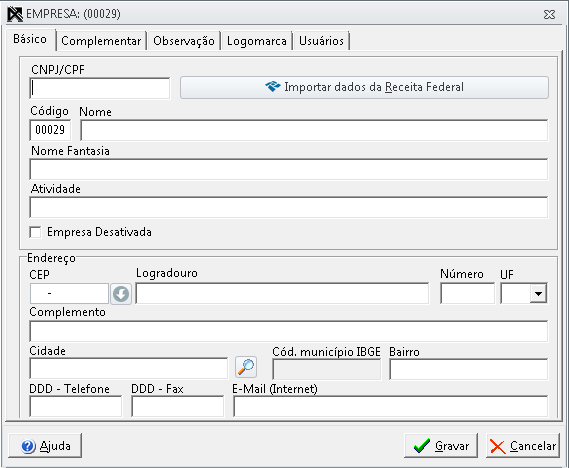
Task: Open city search magnifier icon
Action: (246, 367)
